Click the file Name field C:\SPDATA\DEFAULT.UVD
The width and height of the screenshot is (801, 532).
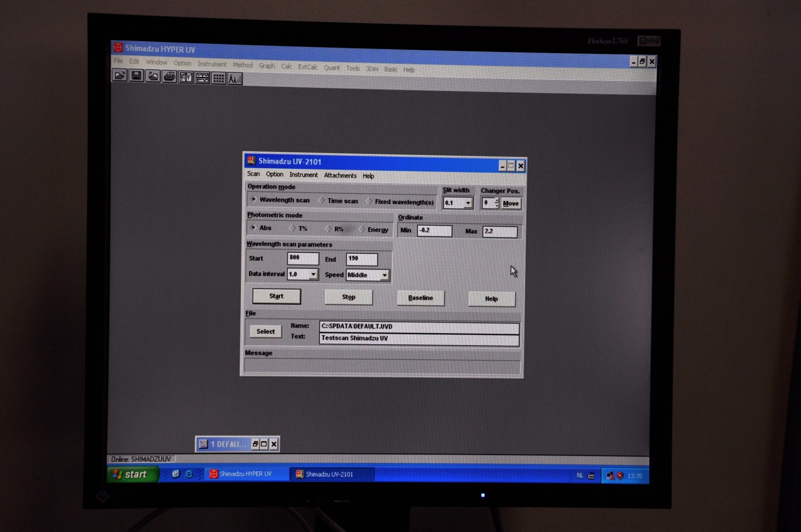tap(419, 327)
